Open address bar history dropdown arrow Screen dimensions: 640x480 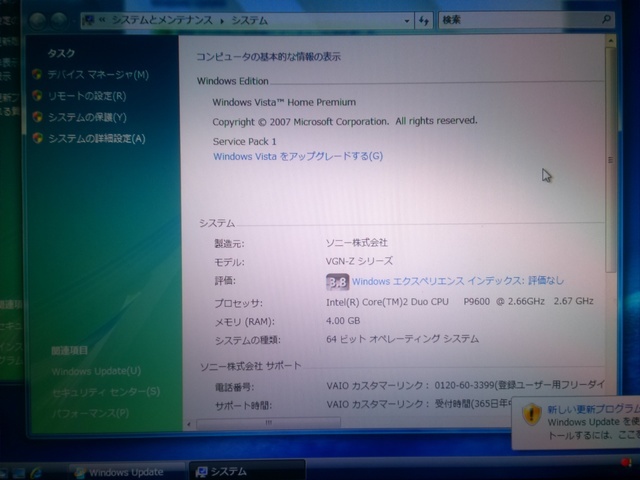(x=407, y=21)
